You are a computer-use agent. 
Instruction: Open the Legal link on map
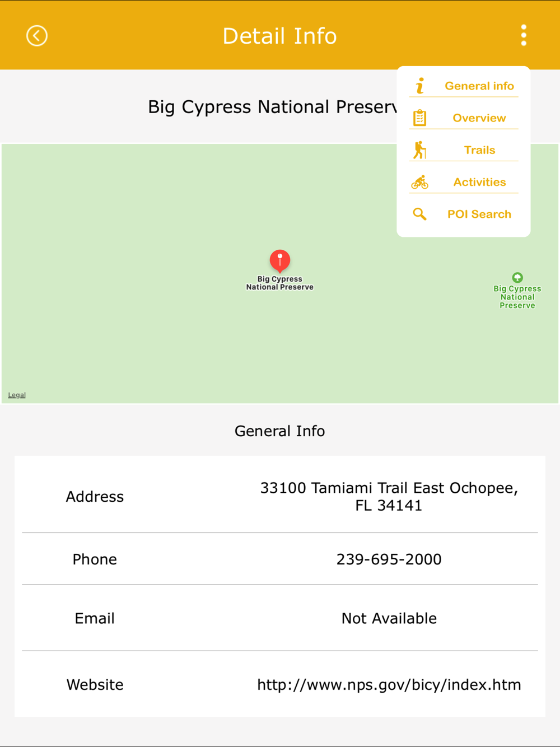[x=17, y=395]
